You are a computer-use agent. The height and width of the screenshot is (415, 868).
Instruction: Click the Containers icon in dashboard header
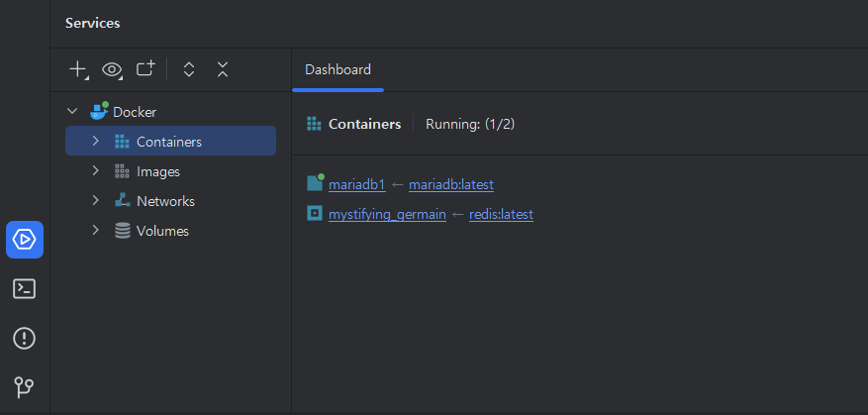314,124
